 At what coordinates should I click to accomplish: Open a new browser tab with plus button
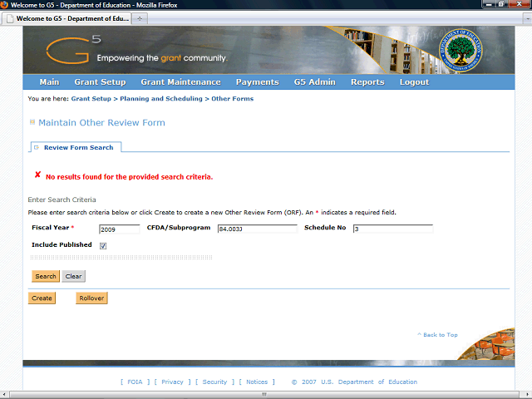140,18
